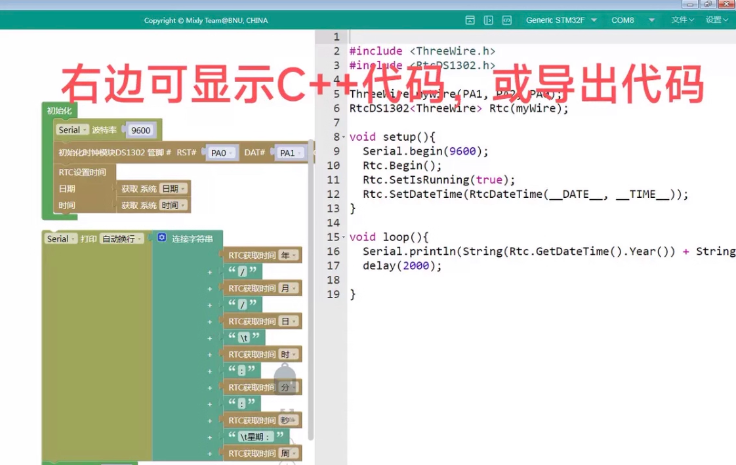Open the gear mutator on the 连接字符串 block
This screenshot has width=736, height=465.
coord(163,239)
